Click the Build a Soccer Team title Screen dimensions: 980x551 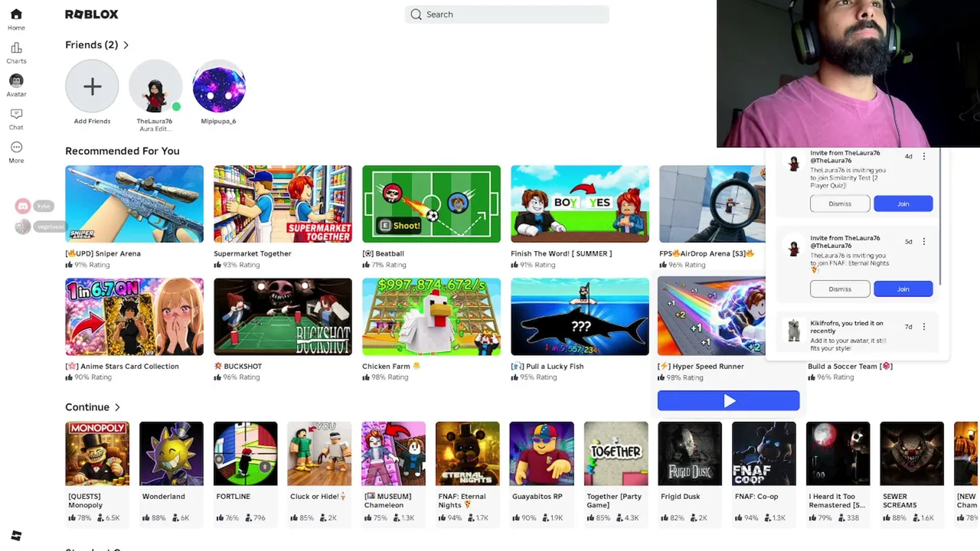pyautogui.click(x=850, y=367)
